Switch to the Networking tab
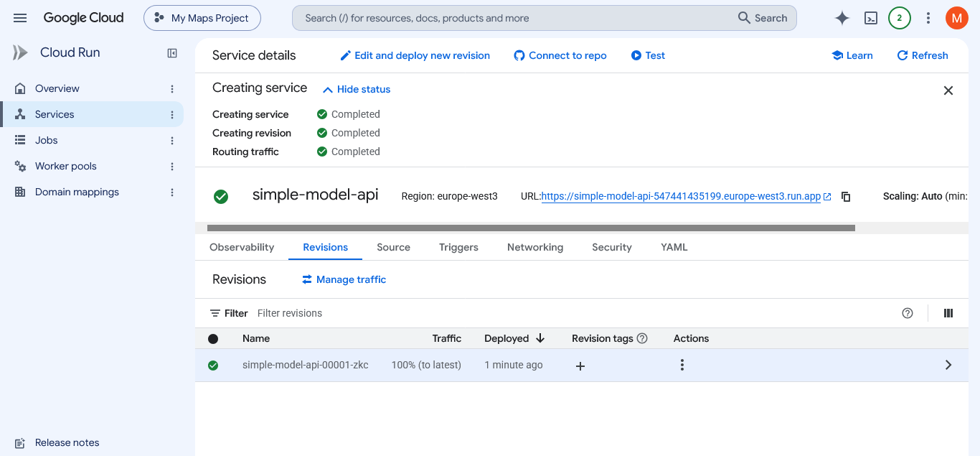Screen dimensions: 980x456 coord(535,247)
